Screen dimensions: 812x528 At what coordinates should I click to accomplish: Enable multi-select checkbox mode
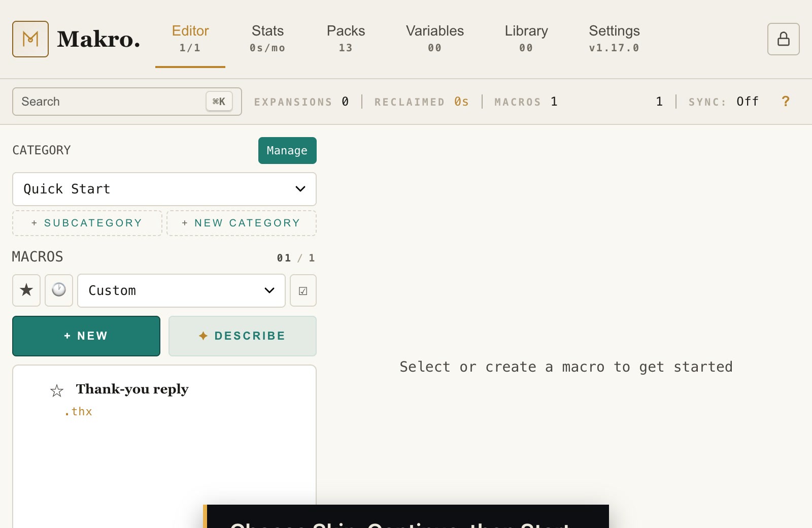[x=303, y=290]
